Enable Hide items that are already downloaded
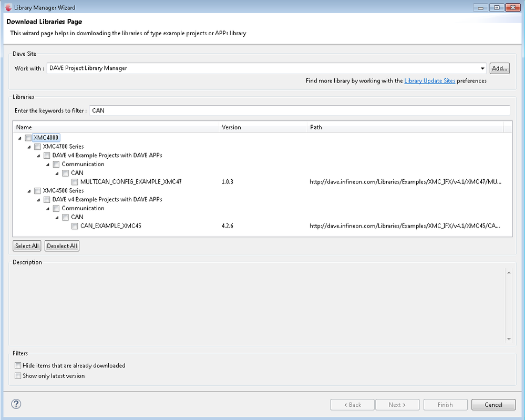Image resolution: width=525 pixels, height=420 pixels. pos(18,365)
